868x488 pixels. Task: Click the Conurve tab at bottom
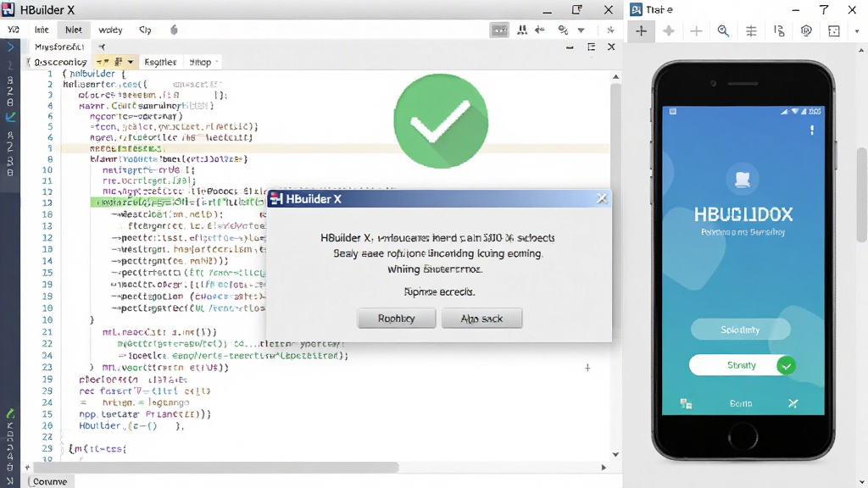click(x=50, y=481)
